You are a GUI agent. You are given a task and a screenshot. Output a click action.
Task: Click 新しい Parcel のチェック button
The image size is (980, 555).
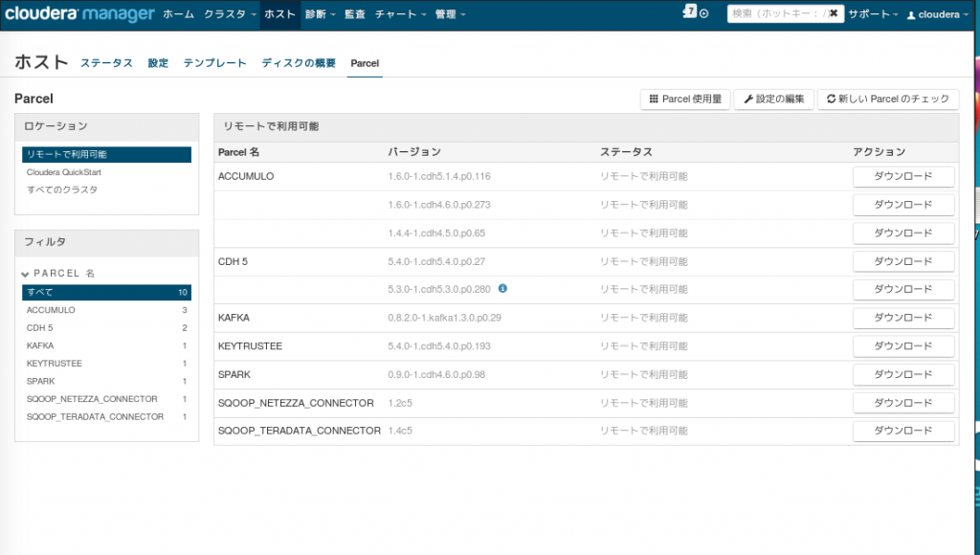(x=888, y=99)
